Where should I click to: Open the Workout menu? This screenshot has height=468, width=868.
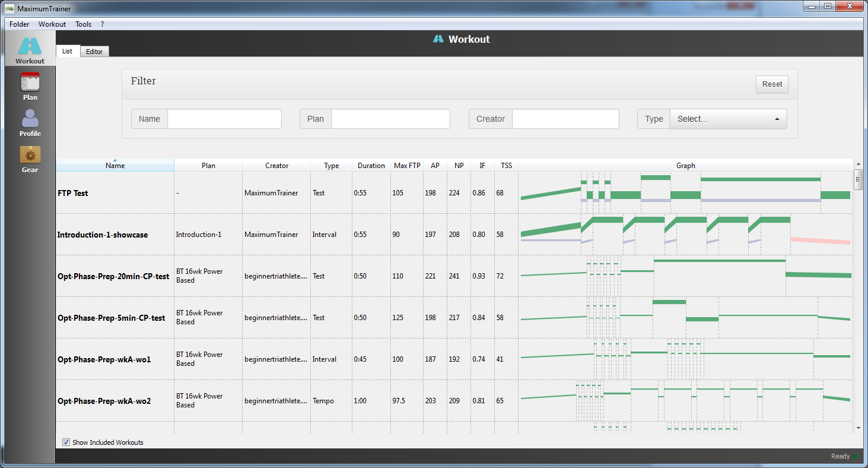52,24
